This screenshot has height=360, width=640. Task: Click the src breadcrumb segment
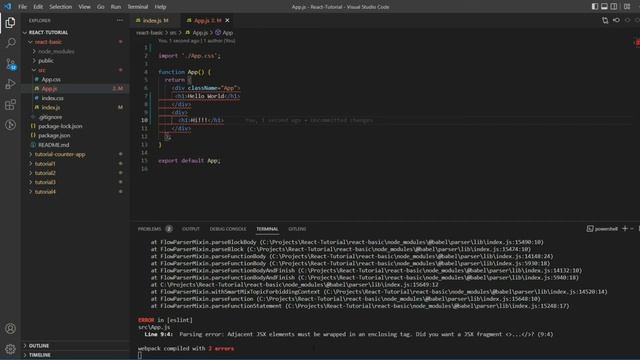pyautogui.click(x=173, y=33)
